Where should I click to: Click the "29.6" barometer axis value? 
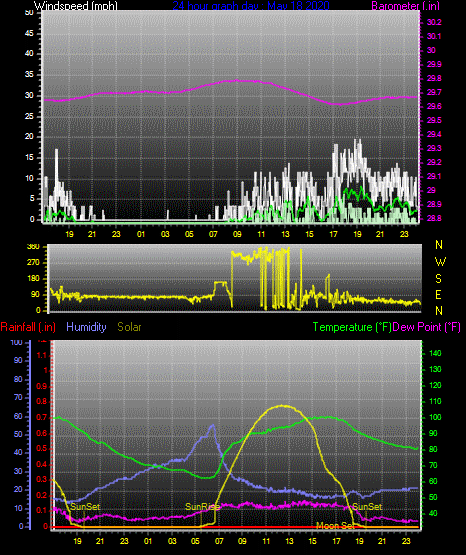point(434,106)
